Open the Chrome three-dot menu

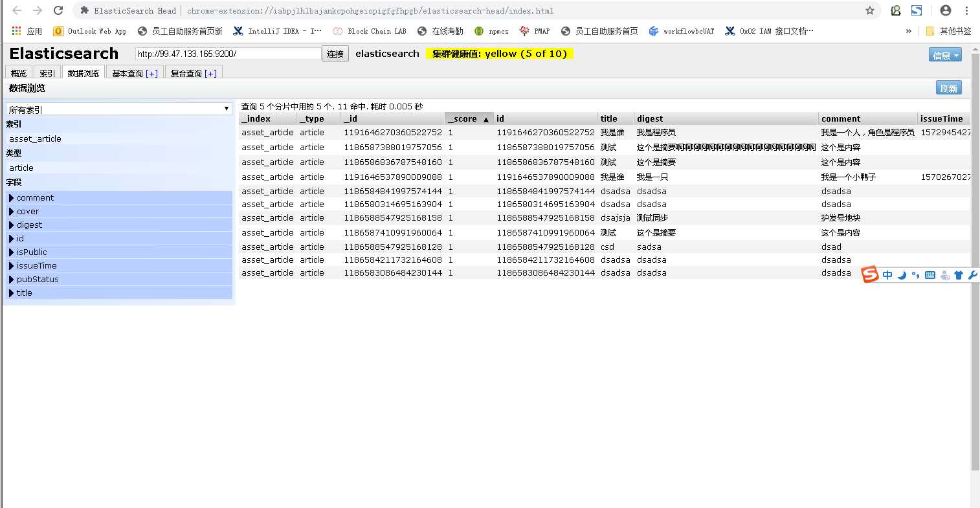coord(967,10)
